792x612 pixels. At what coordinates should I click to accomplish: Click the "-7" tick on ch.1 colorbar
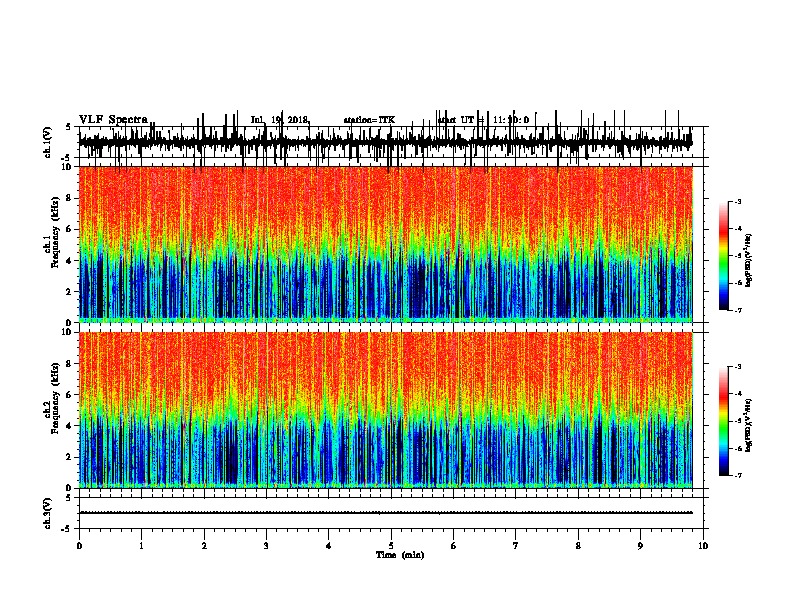pyautogui.click(x=738, y=310)
